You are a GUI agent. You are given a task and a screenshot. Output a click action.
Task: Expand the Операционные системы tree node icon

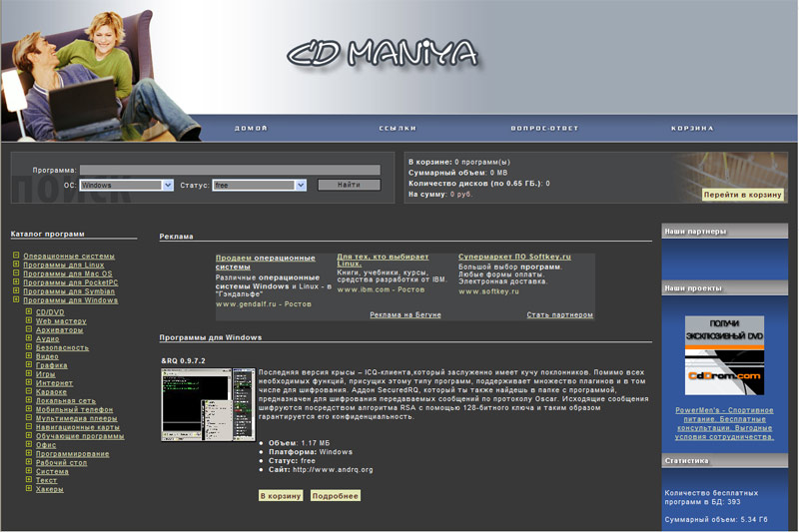tap(16, 256)
